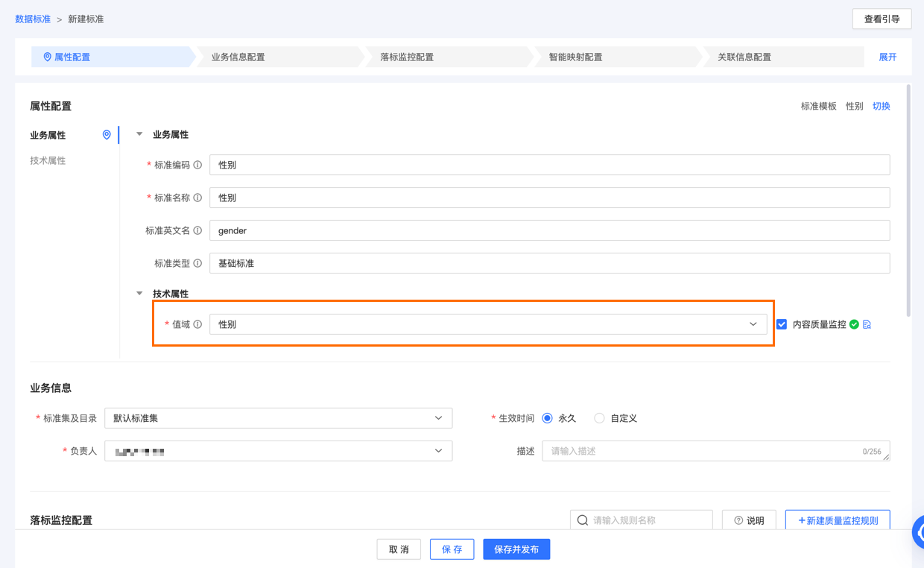
Task: Open the blue document icon after 内容质量监控
Action: click(x=867, y=324)
